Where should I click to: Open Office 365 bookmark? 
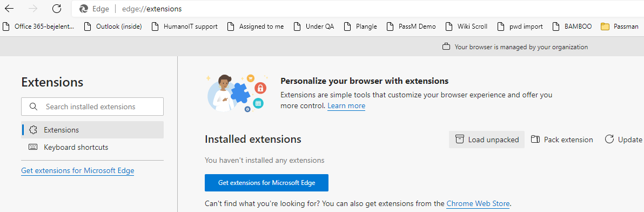38,27
